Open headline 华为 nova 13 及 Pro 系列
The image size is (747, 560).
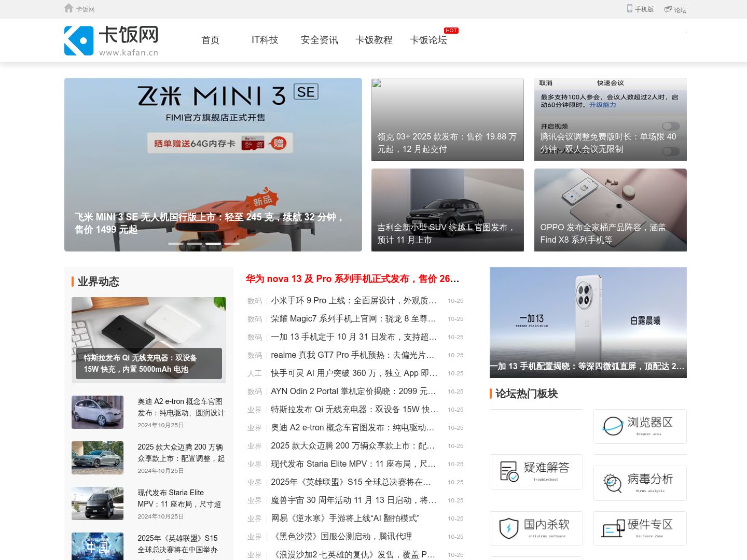(x=353, y=279)
